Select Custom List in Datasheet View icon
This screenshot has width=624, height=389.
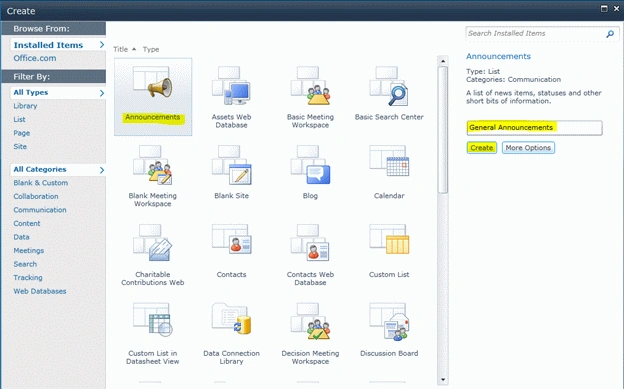152,320
